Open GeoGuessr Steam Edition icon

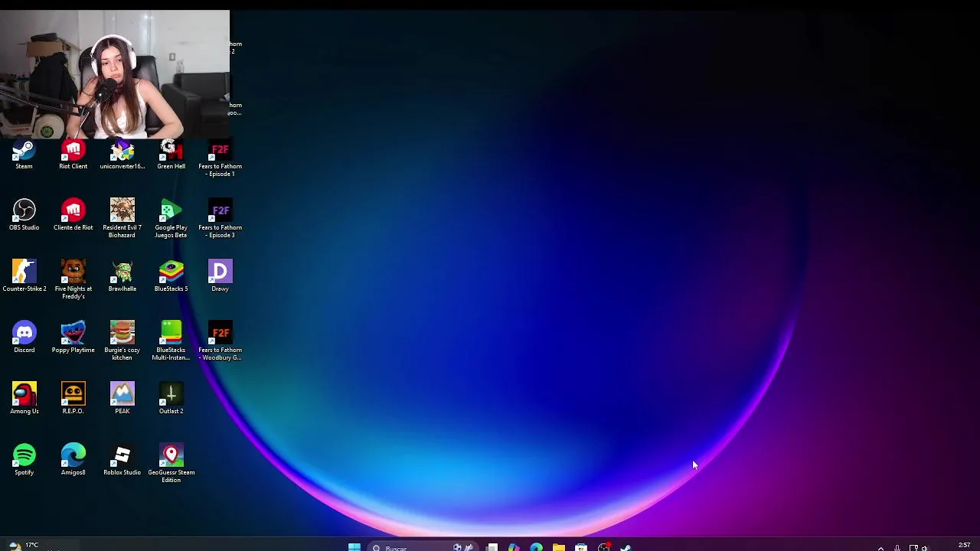coord(171,464)
